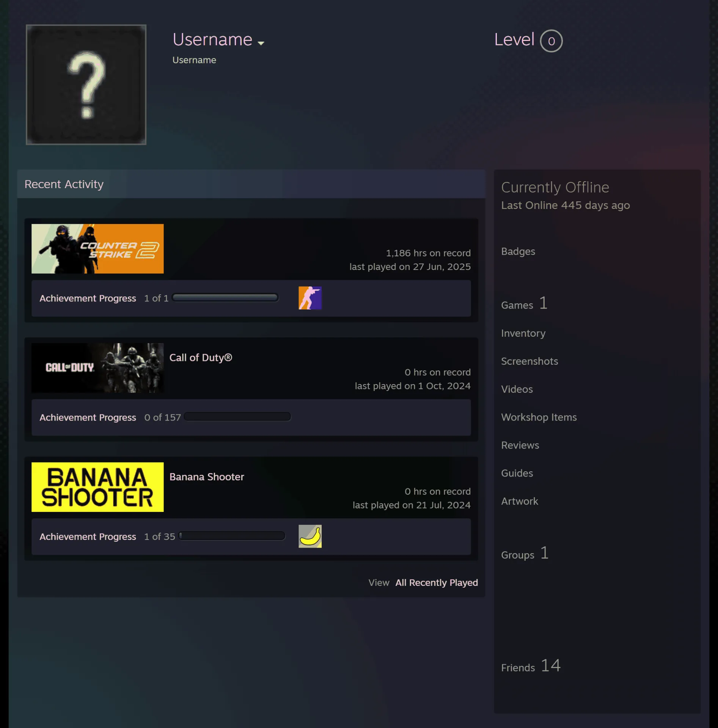718x728 pixels.
Task: Click the "1 of 35" achievement count
Action: point(159,537)
